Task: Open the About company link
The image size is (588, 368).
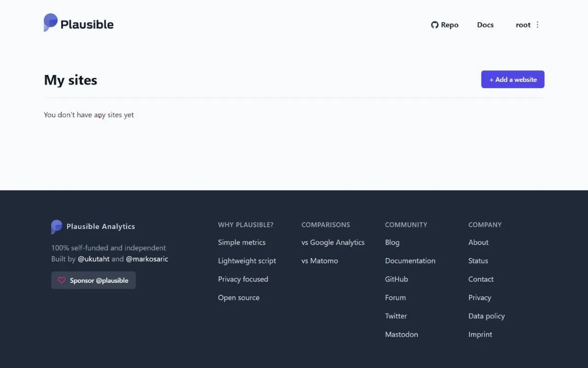Action: pos(478,242)
